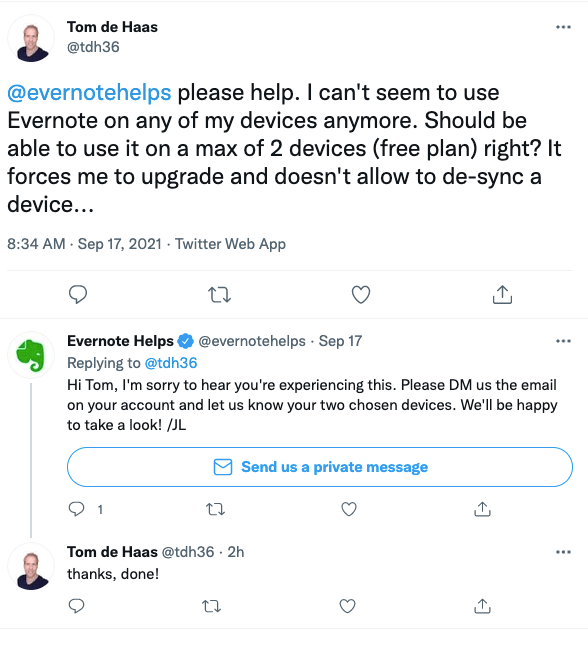Share the main tweet via share icon

(x=502, y=295)
